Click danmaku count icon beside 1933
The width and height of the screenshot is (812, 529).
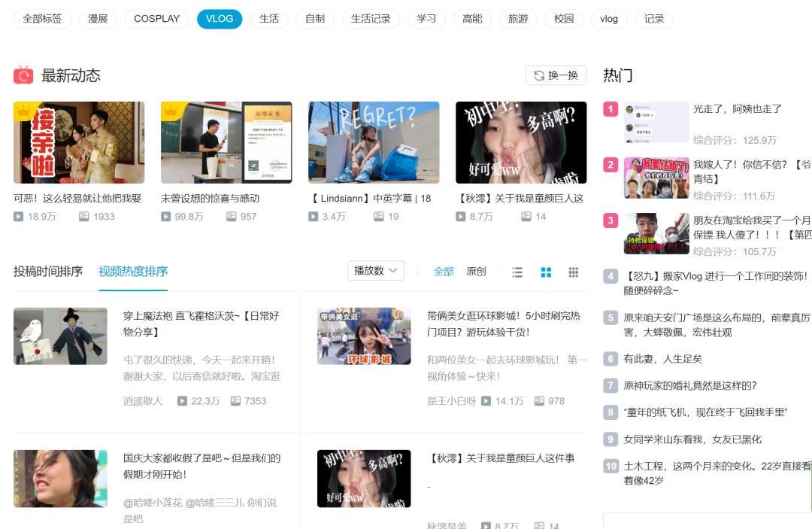click(x=83, y=217)
